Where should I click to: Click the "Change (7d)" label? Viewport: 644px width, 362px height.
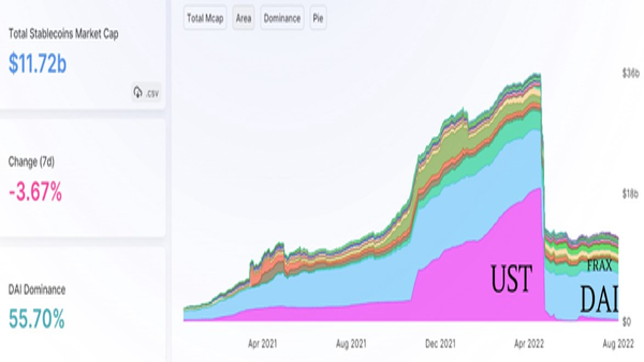pyautogui.click(x=31, y=162)
